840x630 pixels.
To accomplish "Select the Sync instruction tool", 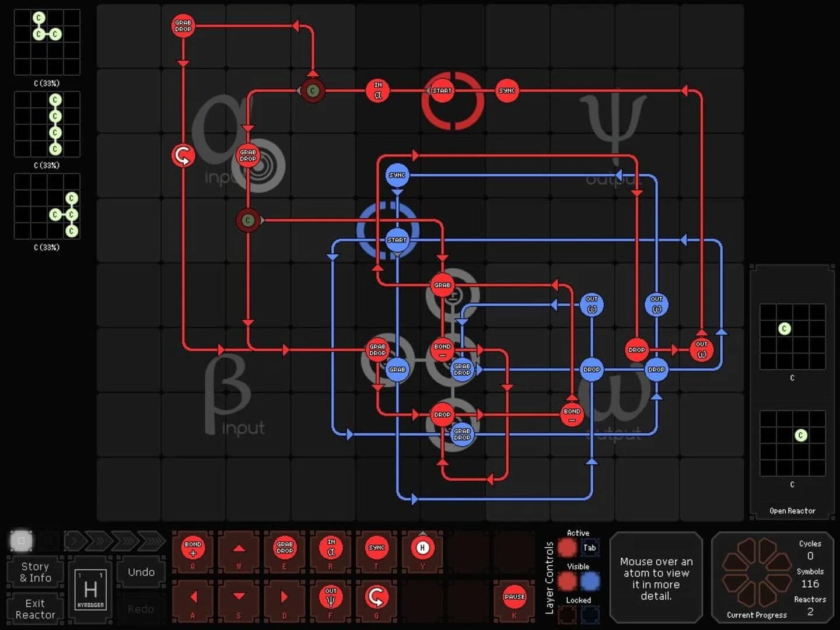I will [x=376, y=548].
